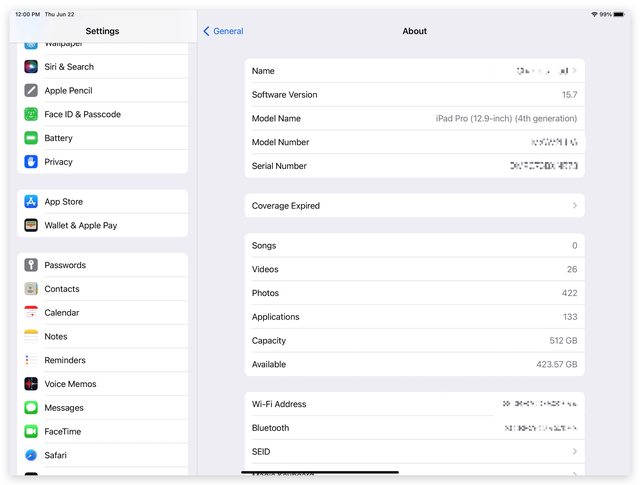Image resolution: width=640 pixels, height=485 pixels.
Task: Tap the Privacy hand icon
Action: coord(31,162)
